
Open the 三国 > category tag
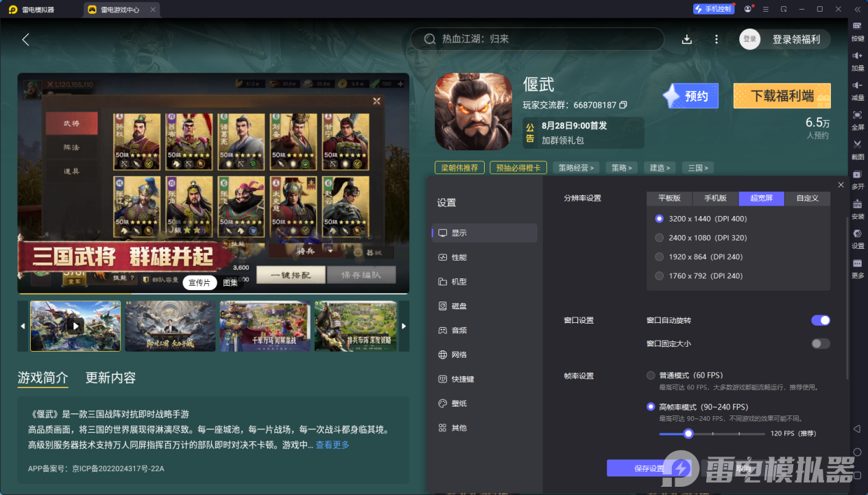tap(699, 167)
